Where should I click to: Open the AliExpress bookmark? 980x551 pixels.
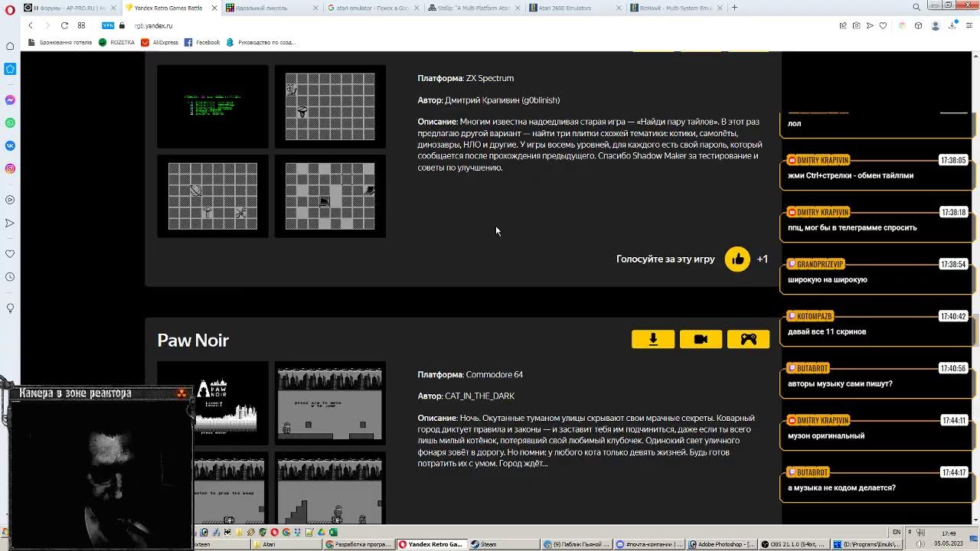click(x=159, y=43)
